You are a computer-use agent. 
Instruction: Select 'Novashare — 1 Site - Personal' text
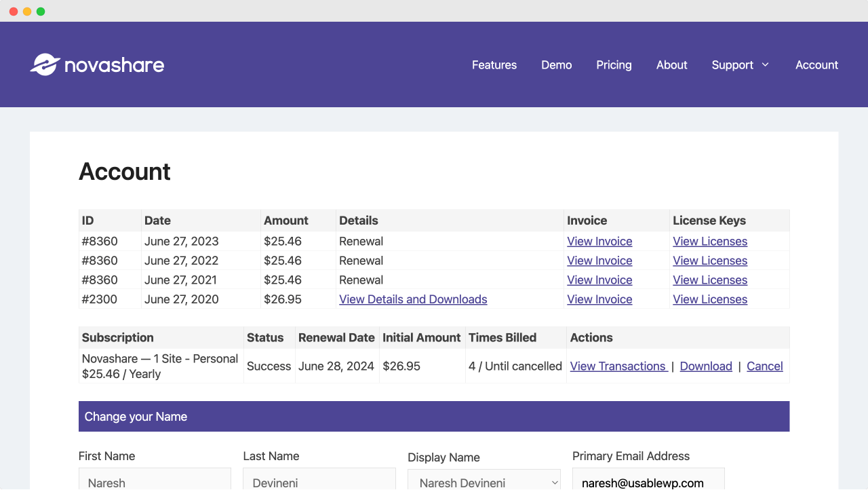(x=160, y=359)
